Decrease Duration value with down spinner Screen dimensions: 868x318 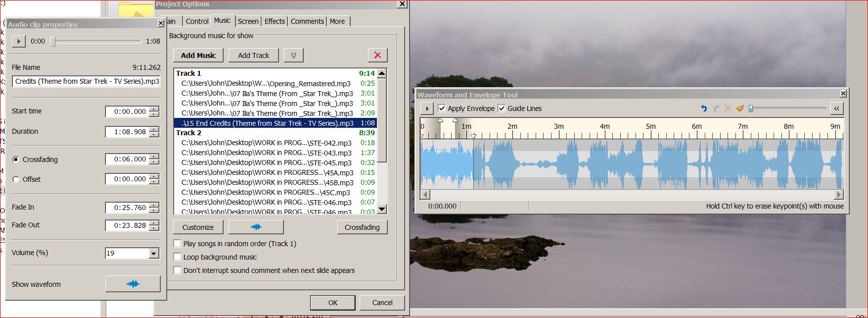[154, 134]
